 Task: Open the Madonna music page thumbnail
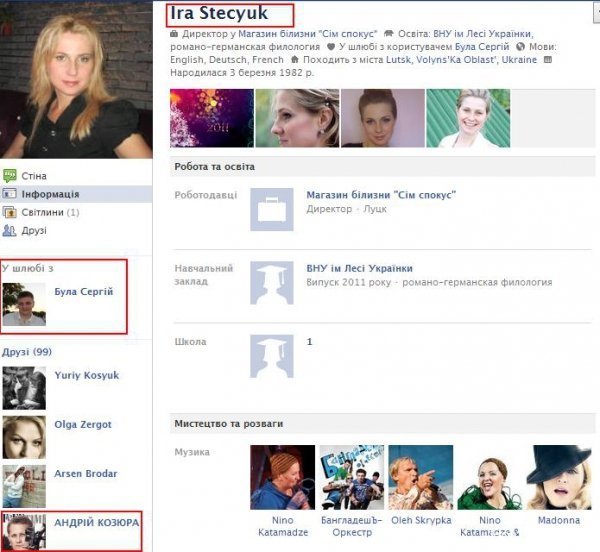pos(559,477)
